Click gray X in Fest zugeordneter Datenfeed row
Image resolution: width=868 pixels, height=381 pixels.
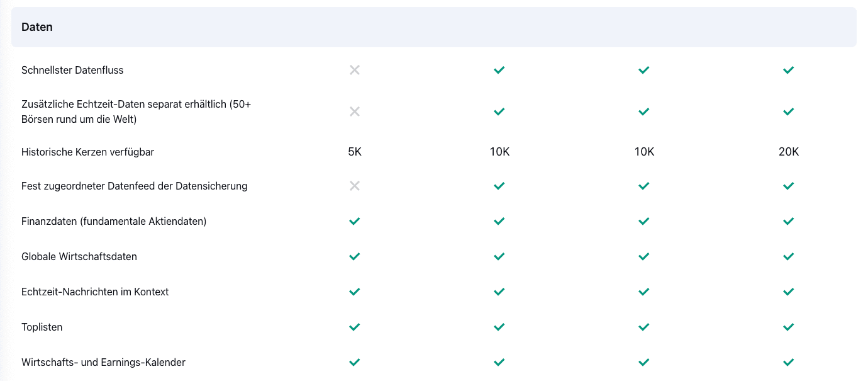[x=355, y=186]
